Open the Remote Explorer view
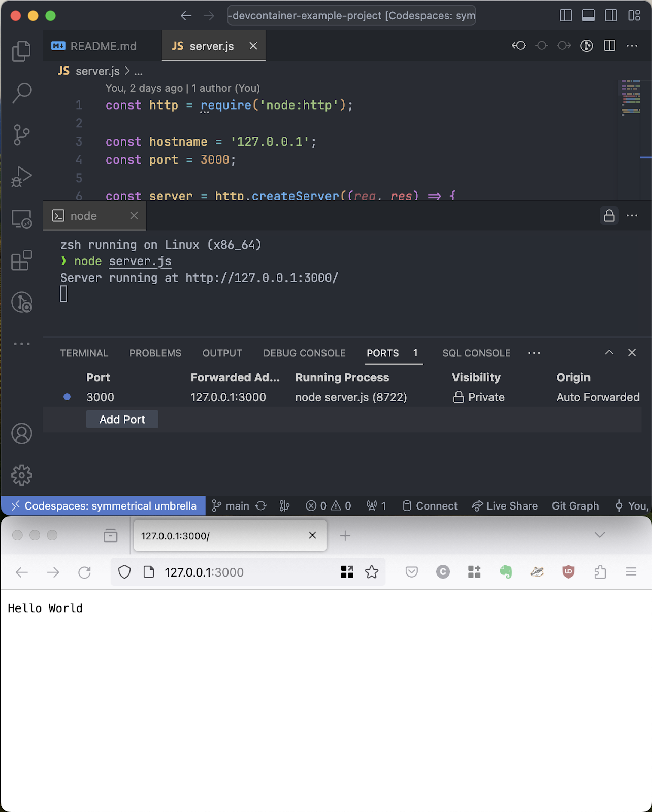Image resolution: width=652 pixels, height=812 pixels. click(21, 219)
